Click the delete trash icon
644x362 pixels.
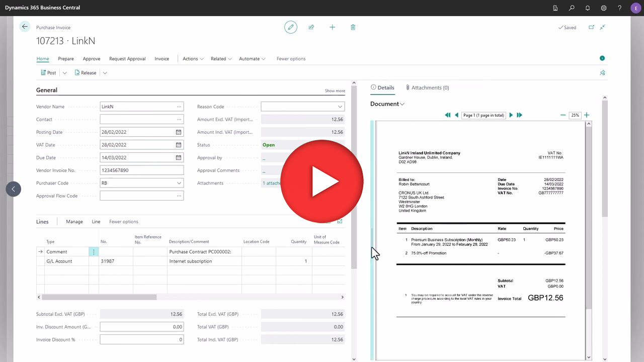353,27
